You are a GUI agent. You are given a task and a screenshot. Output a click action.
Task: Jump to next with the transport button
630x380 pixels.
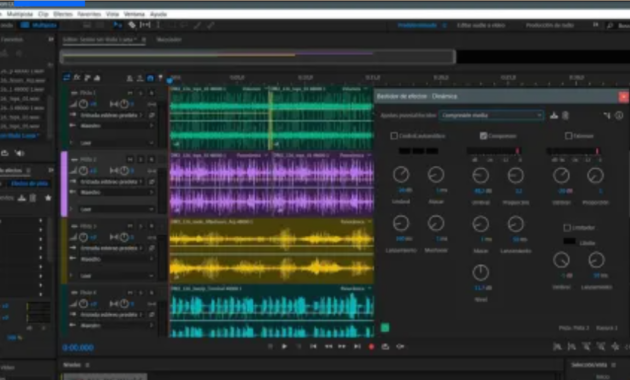[x=357, y=346]
